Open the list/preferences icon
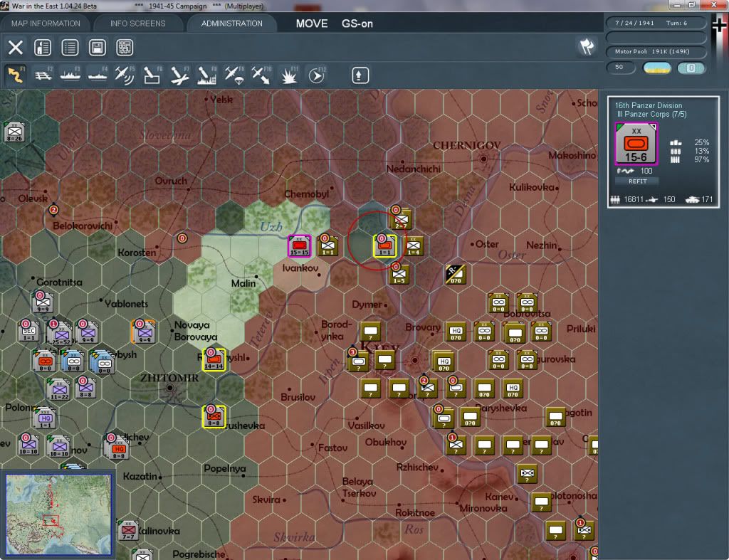Viewport: 729px width, 560px height. 70,48
